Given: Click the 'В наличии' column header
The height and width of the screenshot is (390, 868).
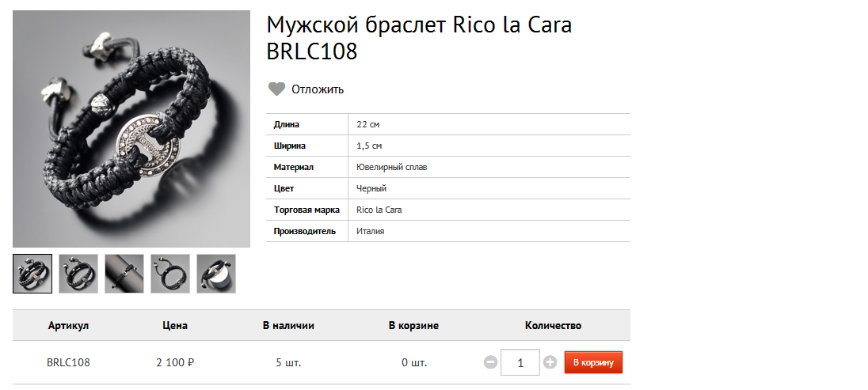Looking at the screenshot, I should [288, 326].
